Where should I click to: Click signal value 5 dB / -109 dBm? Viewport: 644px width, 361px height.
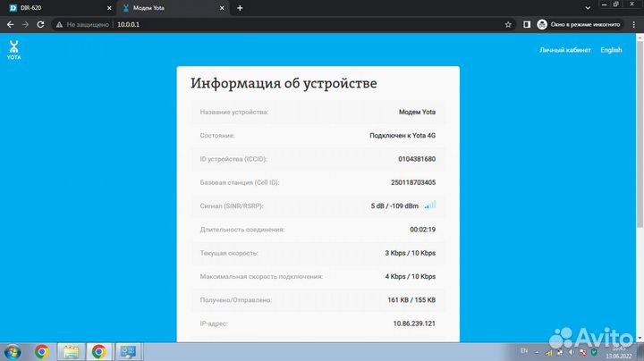394,206
